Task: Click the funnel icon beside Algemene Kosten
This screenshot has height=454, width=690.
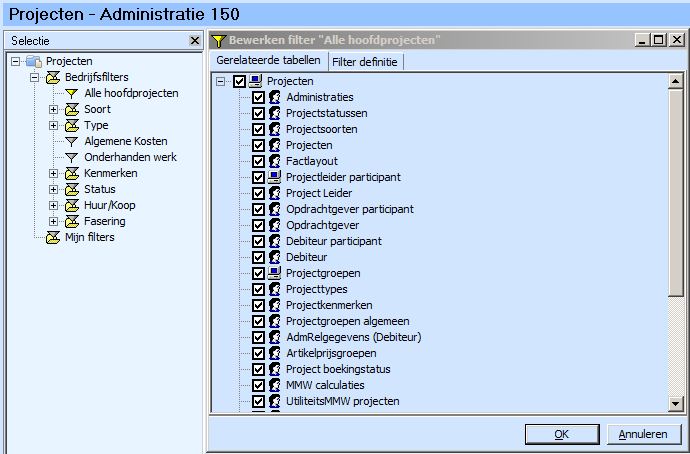Action: (71, 142)
